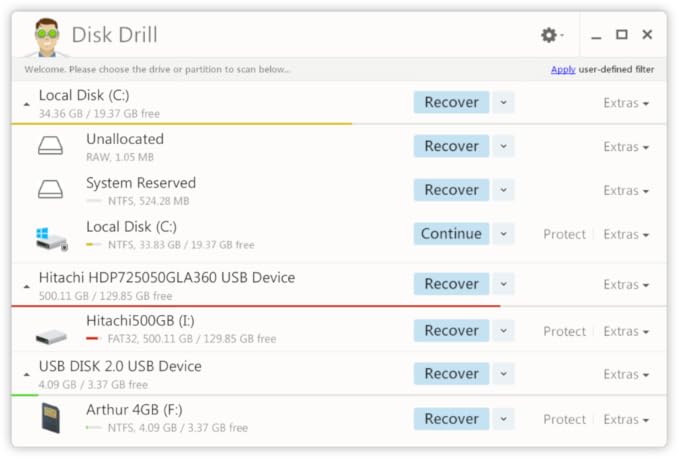The height and width of the screenshot is (459, 679).
Task: Click the Disk Drill mascot logo
Action: click(x=42, y=37)
